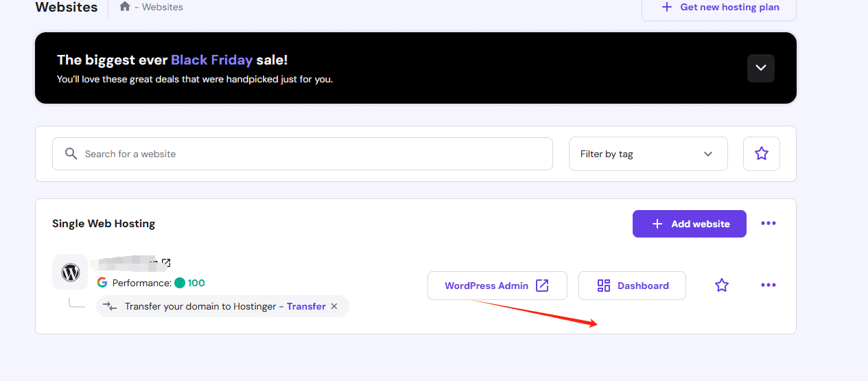Click the Google icon beside Performance
Screen dimensions: 868x381
point(102,282)
